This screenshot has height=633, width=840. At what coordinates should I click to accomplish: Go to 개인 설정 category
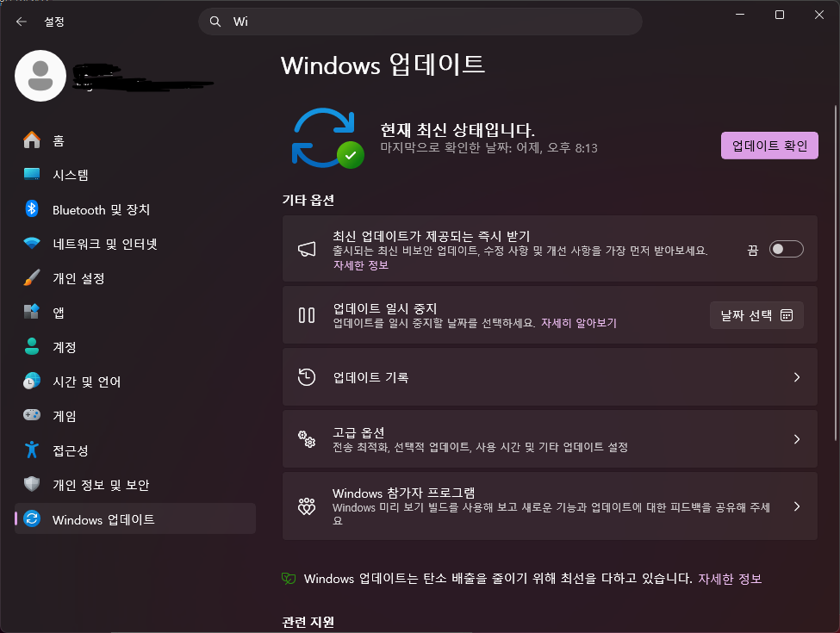tap(135, 278)
